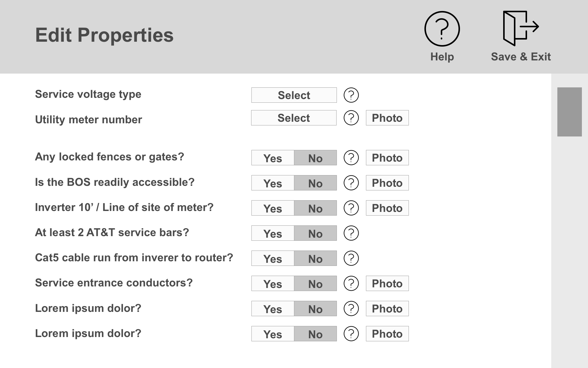Click Photo button next to Utility meter number
The width and height of the screenshot is (588, 368).
pos(386,118)
